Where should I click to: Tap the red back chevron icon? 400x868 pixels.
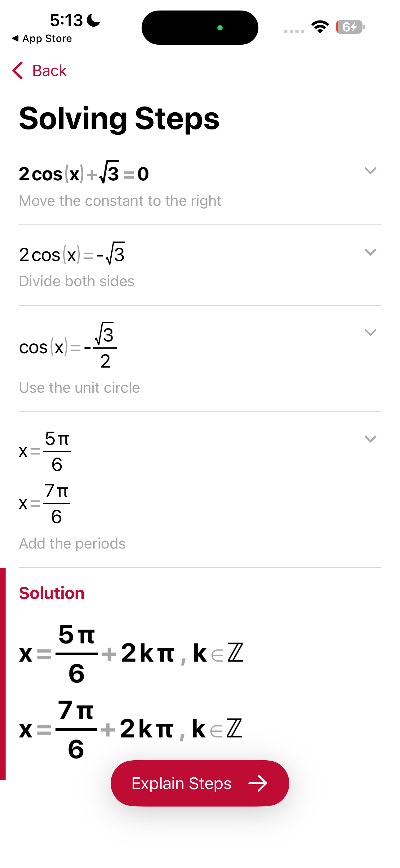pos(17,70)
